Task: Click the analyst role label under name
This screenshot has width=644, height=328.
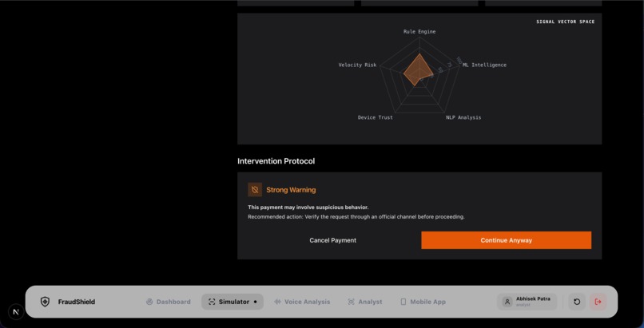Action: [523, 305]
